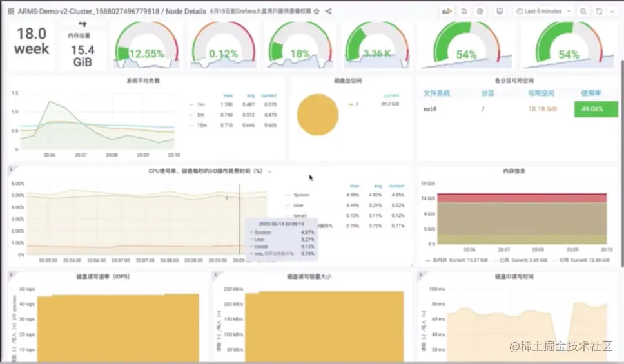The height and width of the screenshot is (364, 624).
Task: Open the 各分区可用空间 panel title
Action: (x=514, y=81)
